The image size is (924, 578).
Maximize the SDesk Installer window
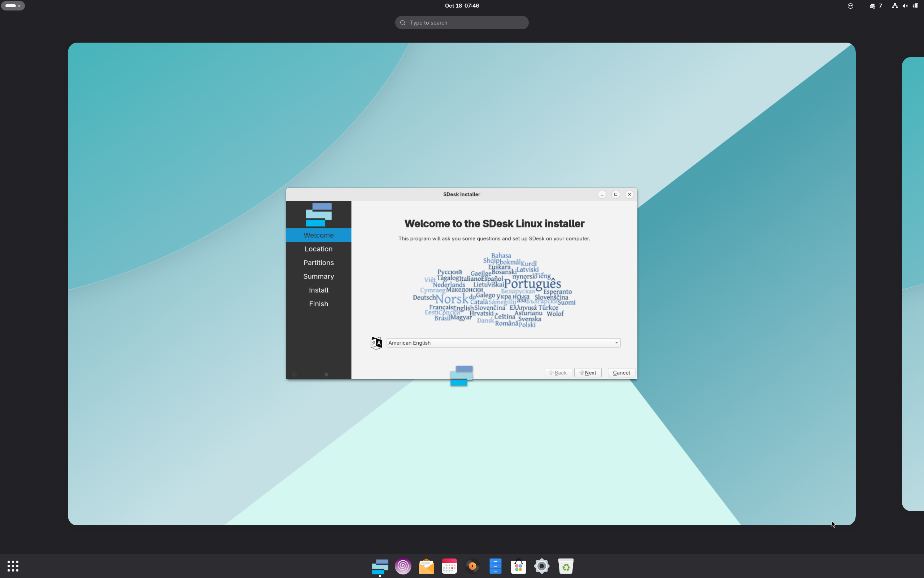(x=615, y=194)
